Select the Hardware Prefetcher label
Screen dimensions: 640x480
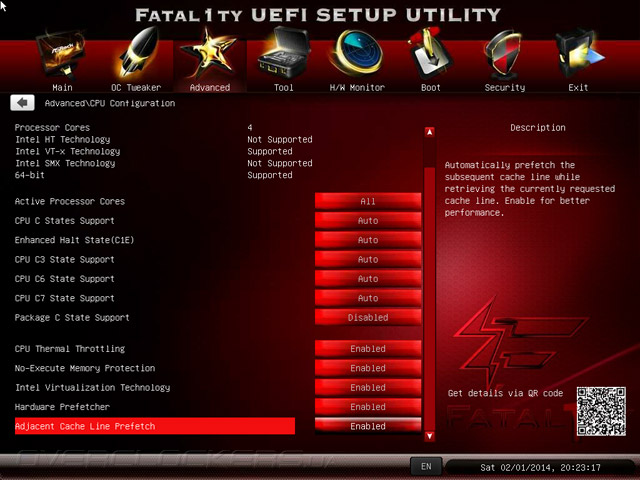pyautogui.click(x=62, y=407)
